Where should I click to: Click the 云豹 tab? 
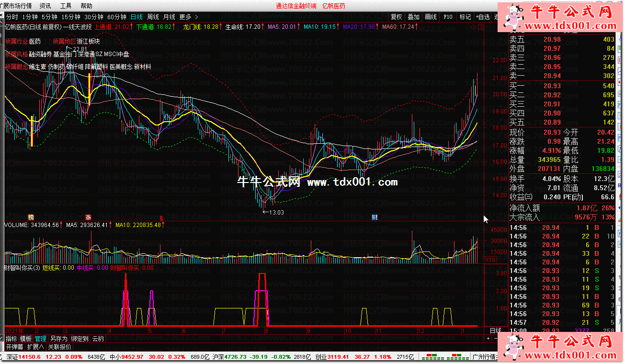click(98, 339)
